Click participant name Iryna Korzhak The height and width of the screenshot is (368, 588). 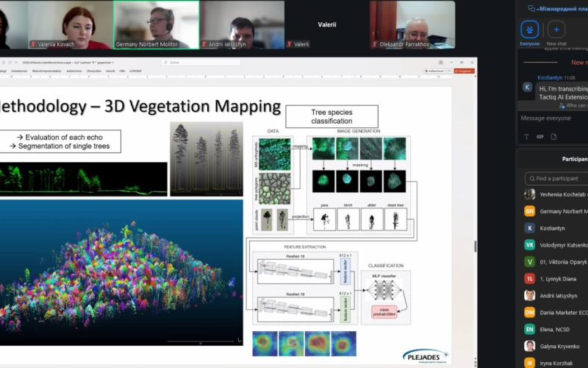(556, 363)
